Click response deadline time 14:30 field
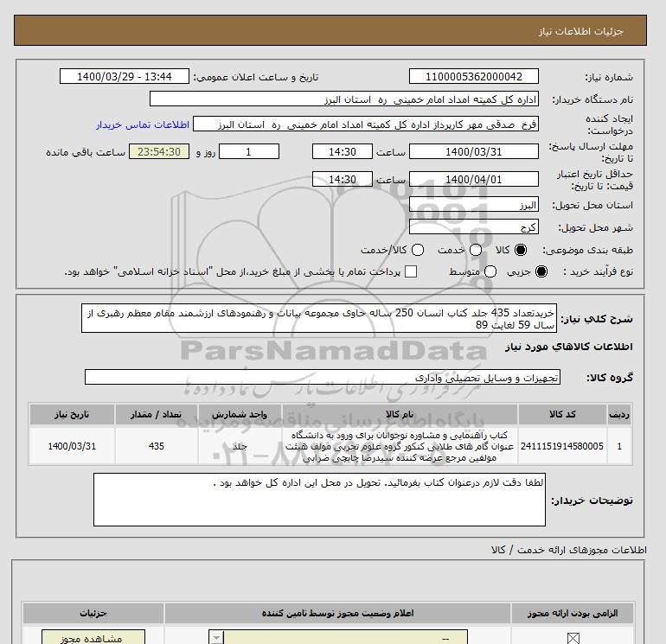The width and height of the screenshot is (666, 644). (343, 151)
